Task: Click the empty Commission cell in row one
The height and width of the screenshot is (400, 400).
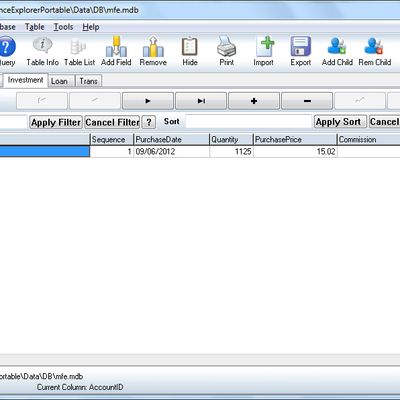Action: (x=369, y=152)
